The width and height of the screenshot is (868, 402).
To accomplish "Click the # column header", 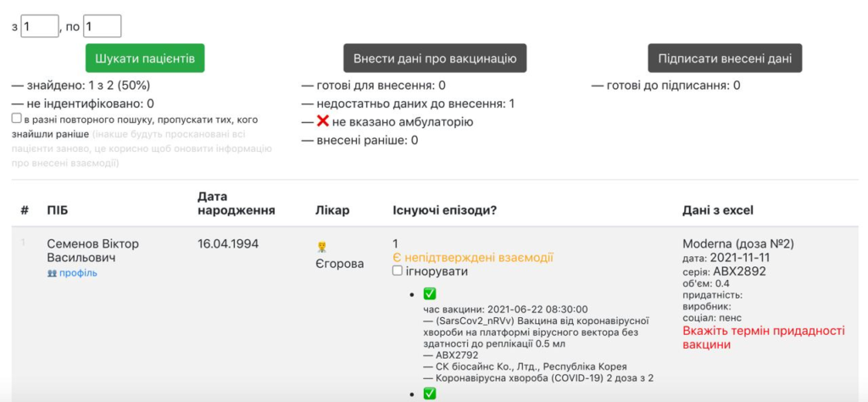I will pyautogui.click(x=25, y=210).
